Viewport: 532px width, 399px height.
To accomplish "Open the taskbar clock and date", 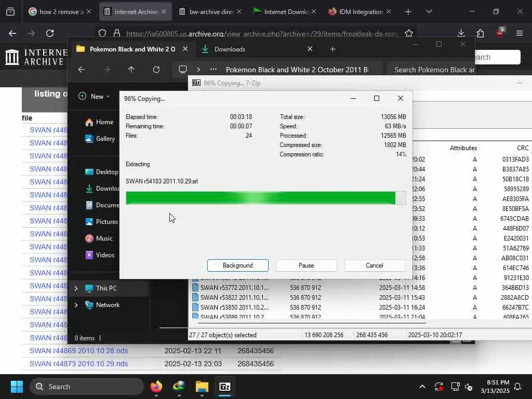I will point(495,387).
